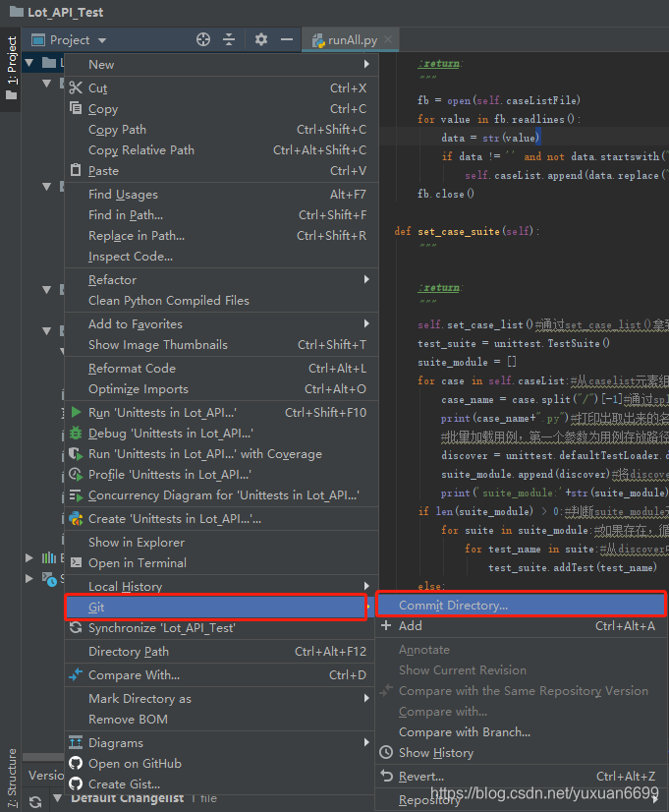The height and width of the screenshot is (812, 669).
Task: Open the Structure side tool tab
Action: (12, 779)
